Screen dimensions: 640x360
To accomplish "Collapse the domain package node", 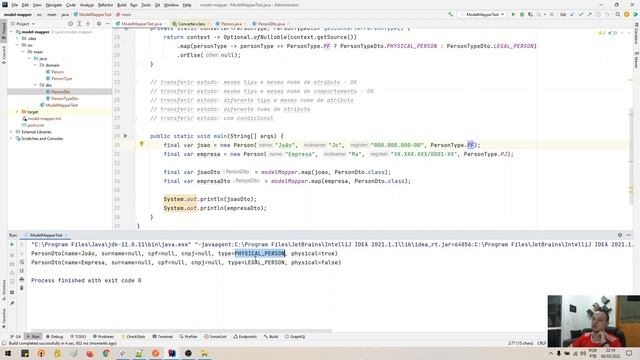I will pos(36,65).
